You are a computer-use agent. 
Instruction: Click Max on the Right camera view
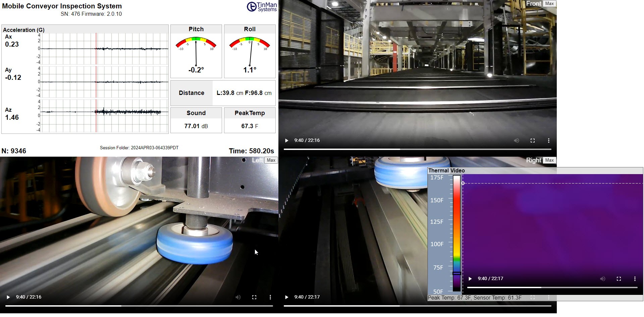coord(549,160)
